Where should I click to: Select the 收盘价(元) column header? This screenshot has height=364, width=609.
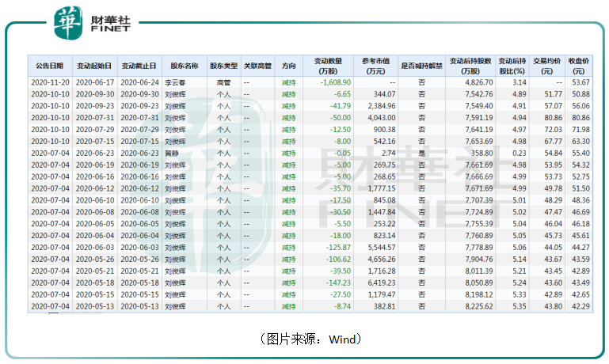pos(579,66)
